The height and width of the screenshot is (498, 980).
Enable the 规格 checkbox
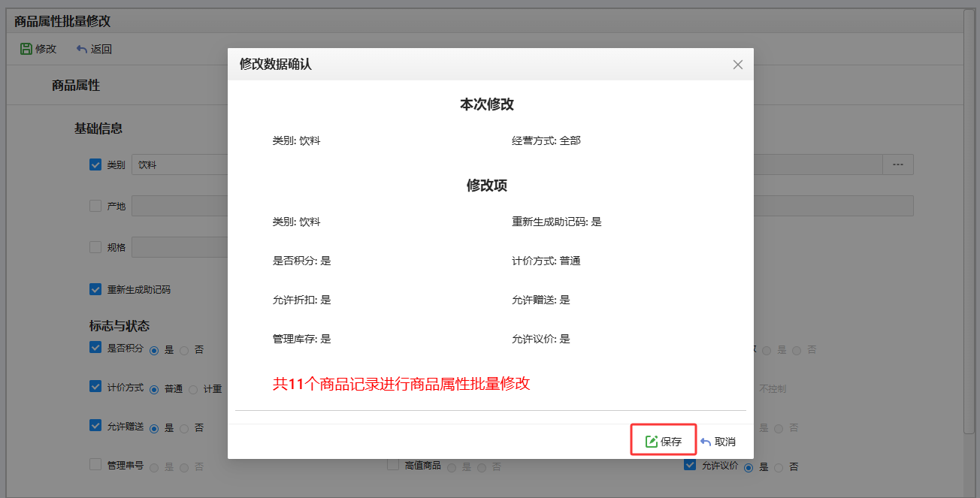pyautogui.click(x=95, y=247)
